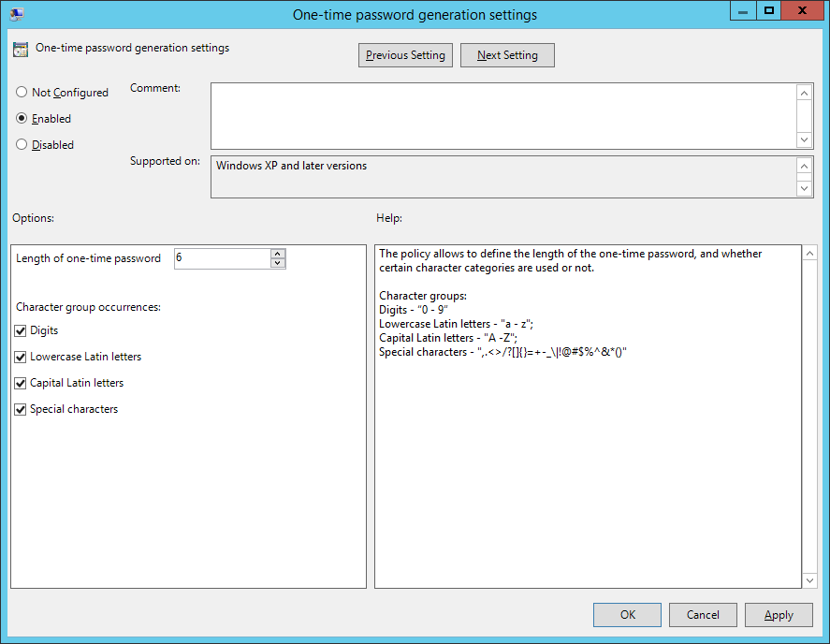This screenshot has height=644, width=830.
Task: Disable the Special characters checkbox
Action: [x=21, y=409]
